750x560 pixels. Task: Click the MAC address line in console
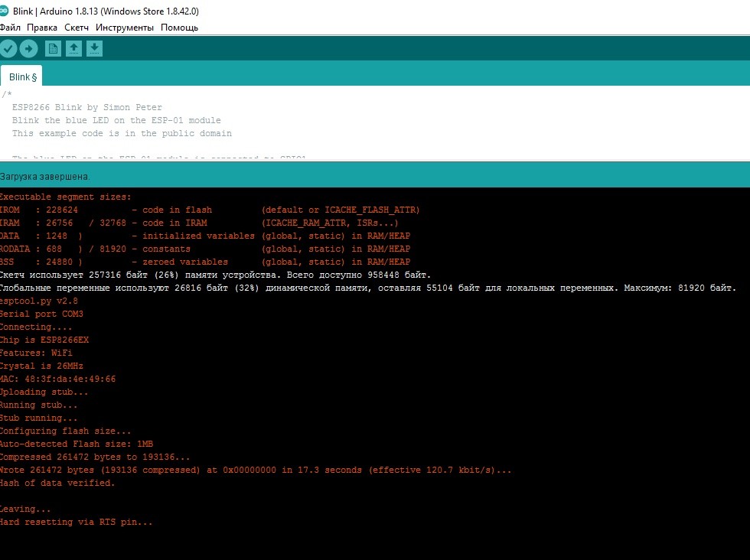click(58, 379)
